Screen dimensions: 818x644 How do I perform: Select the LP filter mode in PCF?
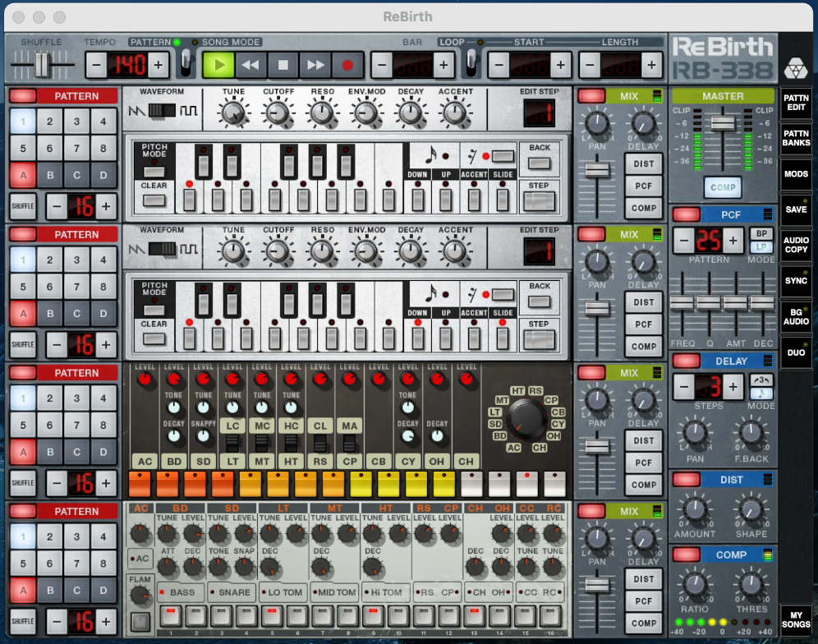[x=761, y=247]
